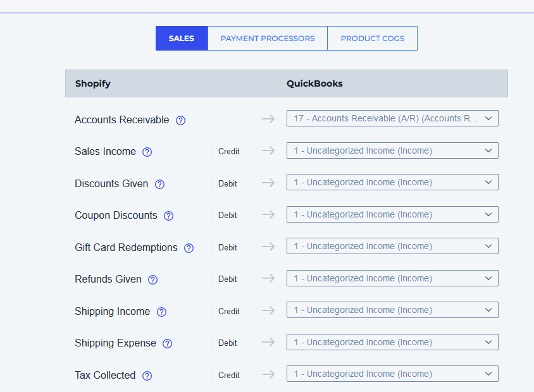Click the Refunds Given row label
Screen dimensions: 534x392
(x=108, y=279)
